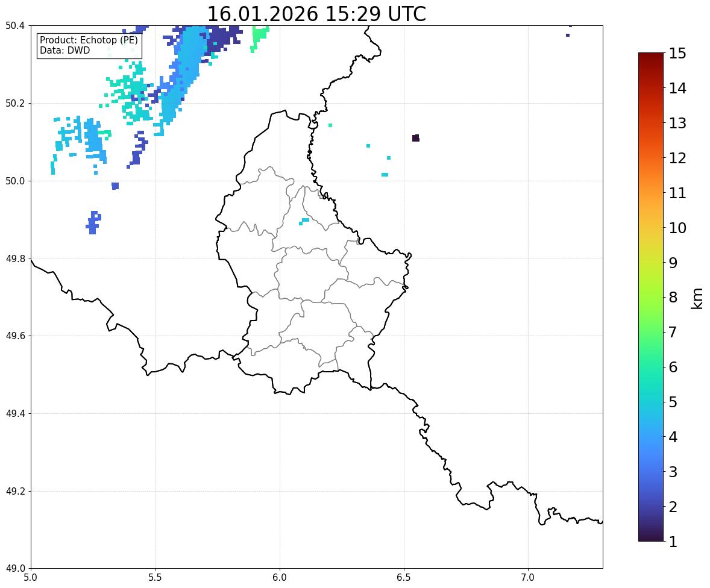Click the colorbar tick label "10"
Viewport: 710px width, 588px height.
pos(677,228)
